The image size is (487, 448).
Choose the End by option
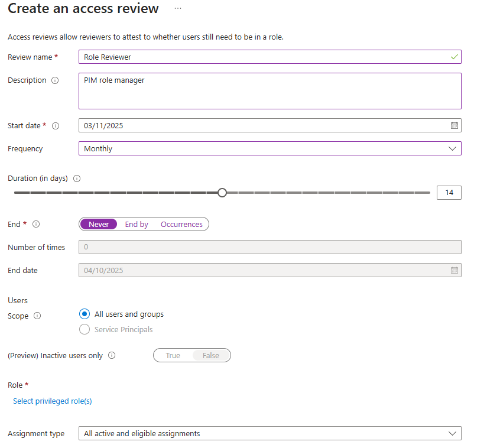(x=137, y=225)
